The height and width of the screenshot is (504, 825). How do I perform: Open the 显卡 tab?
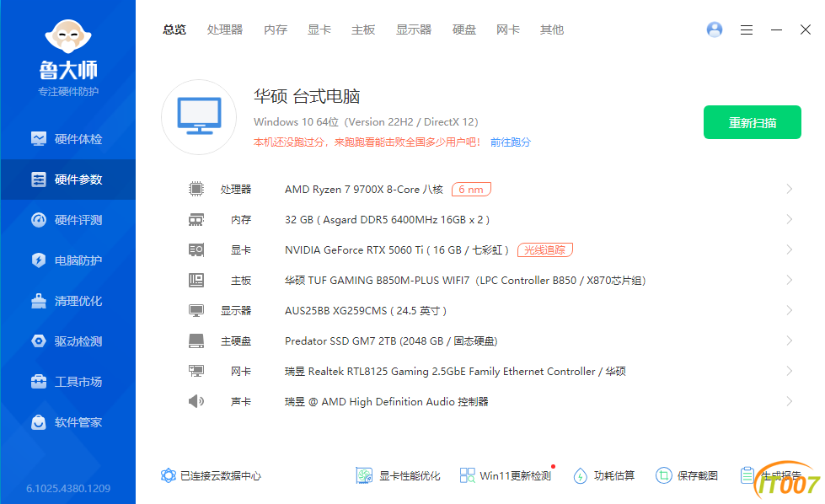click(319, 29)
